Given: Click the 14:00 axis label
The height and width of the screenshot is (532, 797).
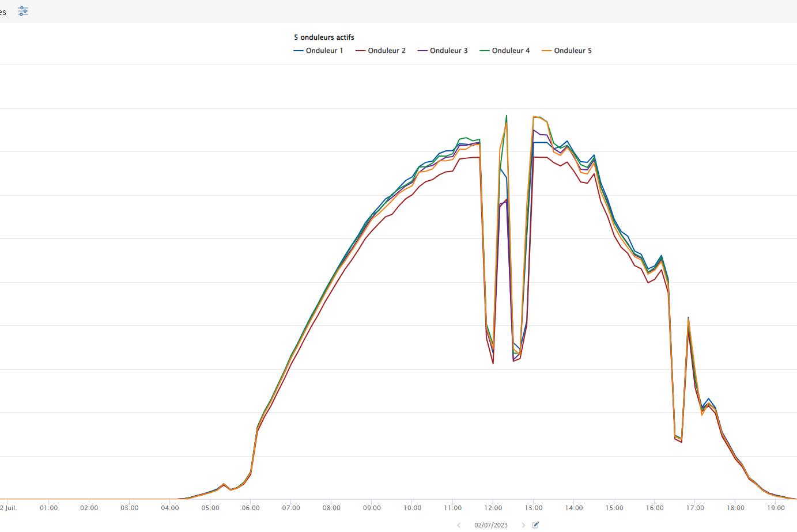Looking at the screenshot, I should click(574, 508).
